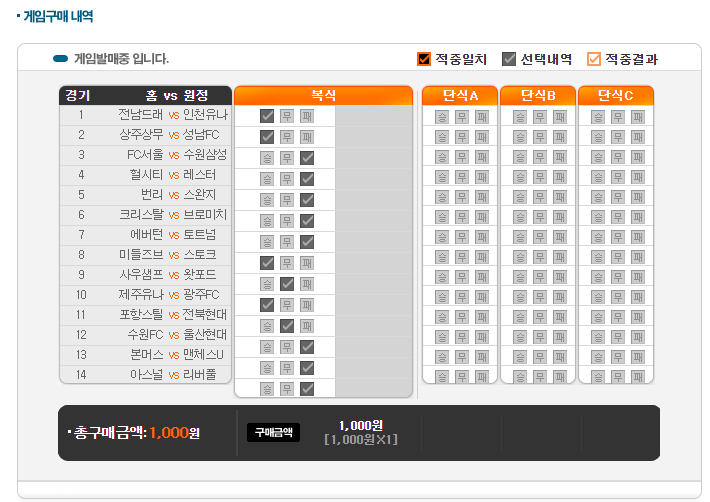Click the 총구매금액 1,000원 total
This screenshot has height=502, width=710.
[x=134, y=433]
